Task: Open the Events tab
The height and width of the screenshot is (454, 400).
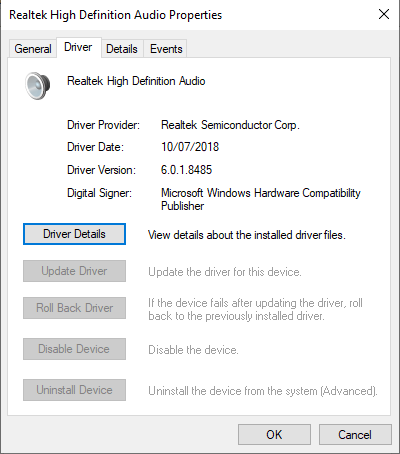Action: coord(166,49)
